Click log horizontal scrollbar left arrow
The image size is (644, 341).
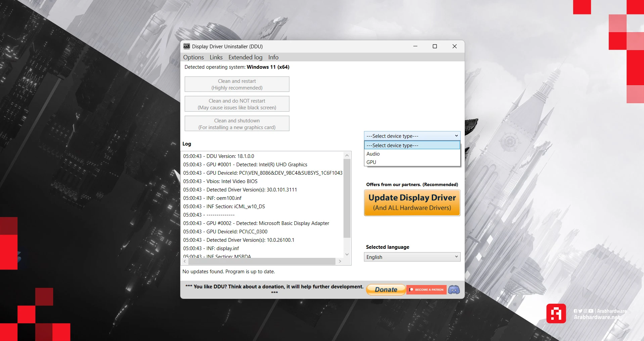[185, 261]
